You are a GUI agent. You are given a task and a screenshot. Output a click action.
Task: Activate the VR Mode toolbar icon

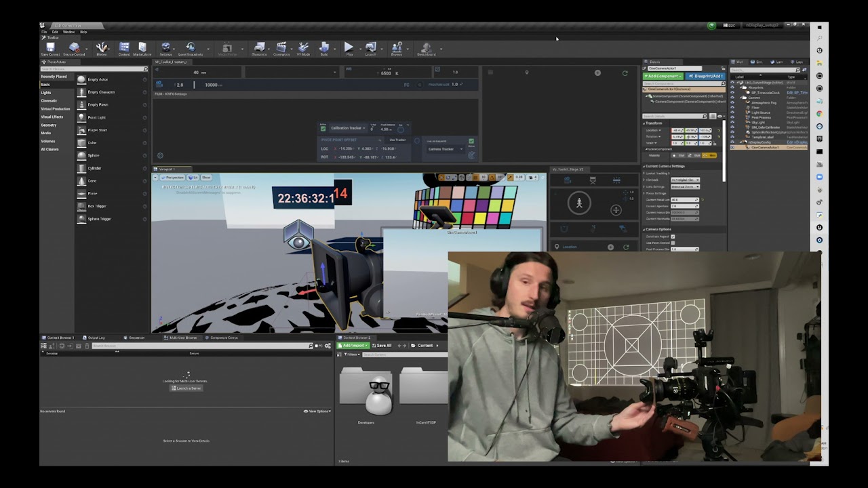tap(303, 48)
